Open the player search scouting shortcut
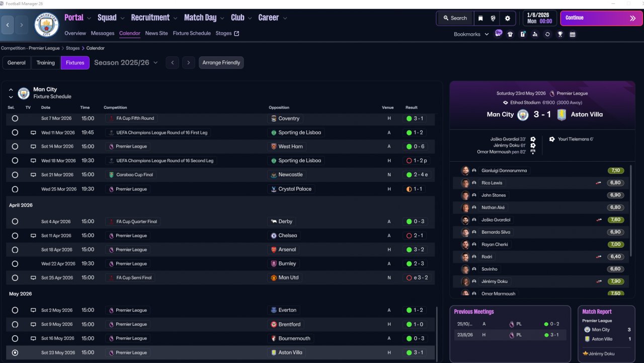Viewport: 644px width, 363px height. (x=535, y=34)
